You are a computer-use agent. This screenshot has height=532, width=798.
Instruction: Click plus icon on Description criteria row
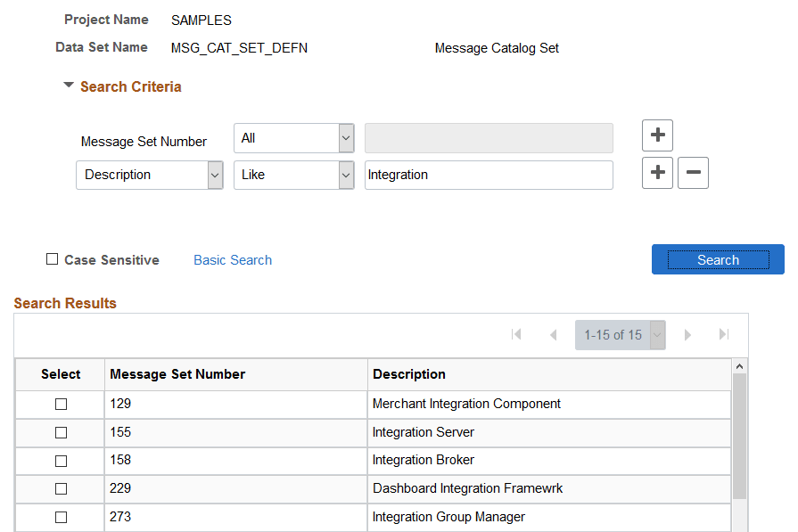[657, 173]
